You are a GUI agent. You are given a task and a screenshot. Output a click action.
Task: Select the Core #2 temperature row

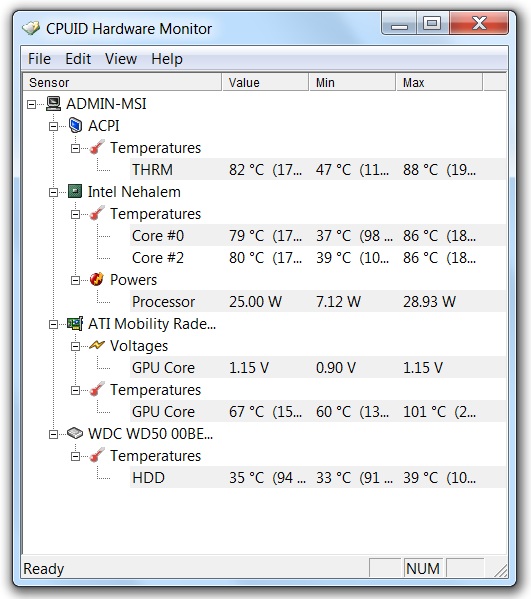point(318,258)
